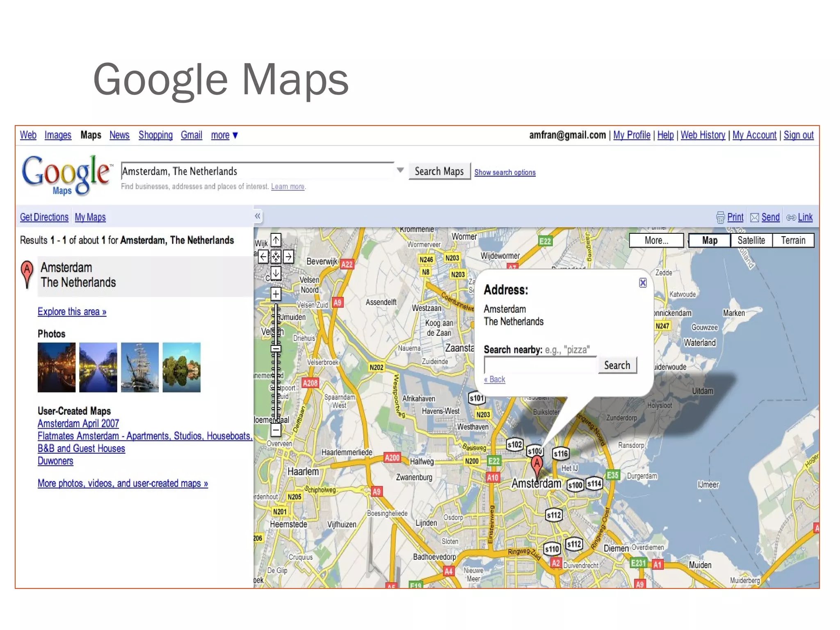Click the Learn more link
This screenshot has height=630, width=840.
(288, 187)
